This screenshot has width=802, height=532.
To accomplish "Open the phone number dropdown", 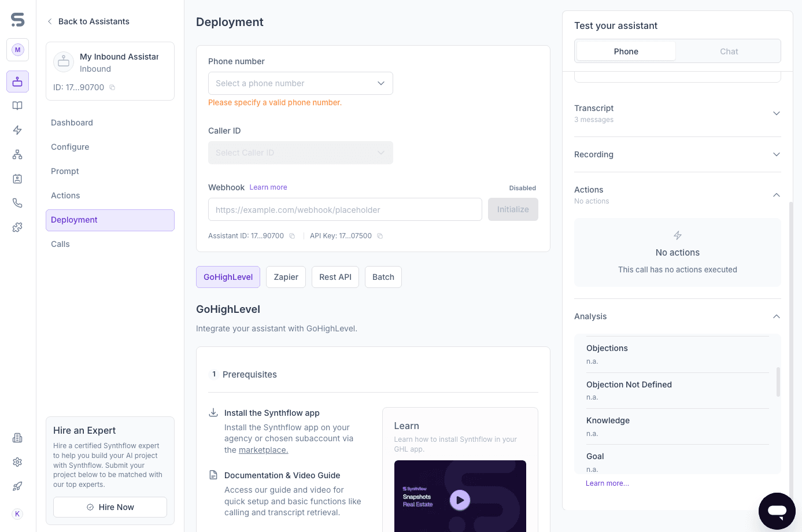I will (x=300, y=83).
